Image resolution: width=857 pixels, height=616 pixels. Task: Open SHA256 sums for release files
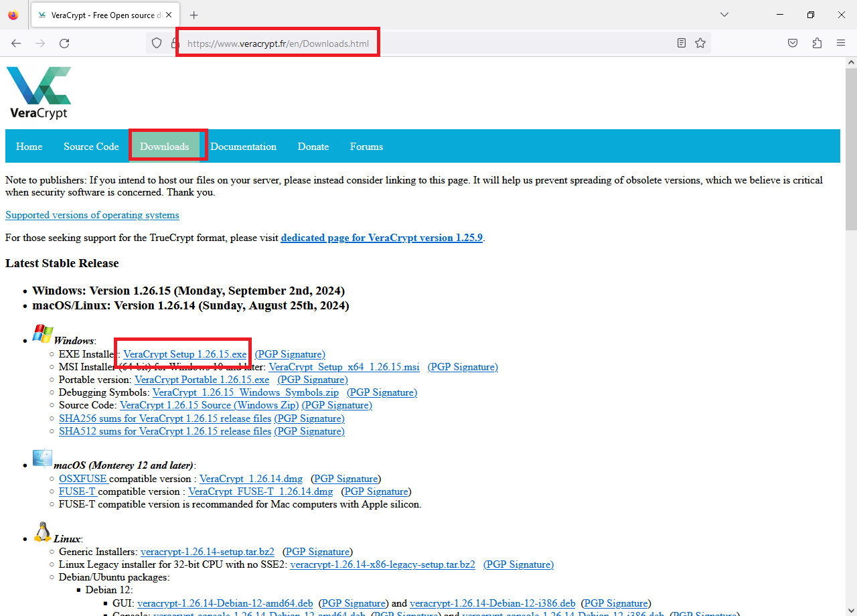click(x=165, y=418)
